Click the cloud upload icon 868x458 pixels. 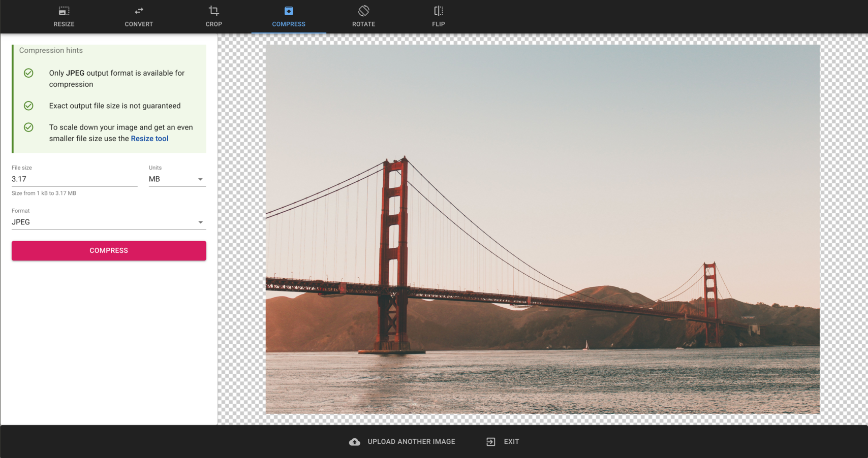pyautogui.click(x=355, y=442)
